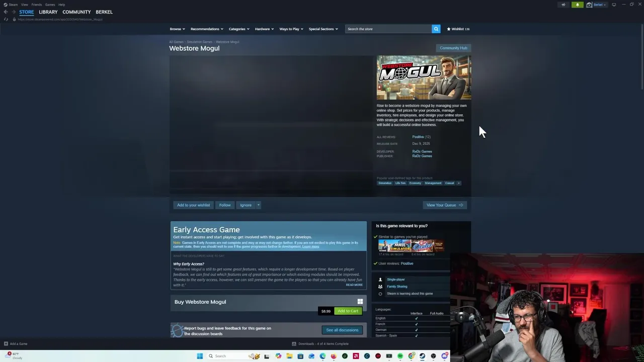Open the Games menu

[50, 5]
